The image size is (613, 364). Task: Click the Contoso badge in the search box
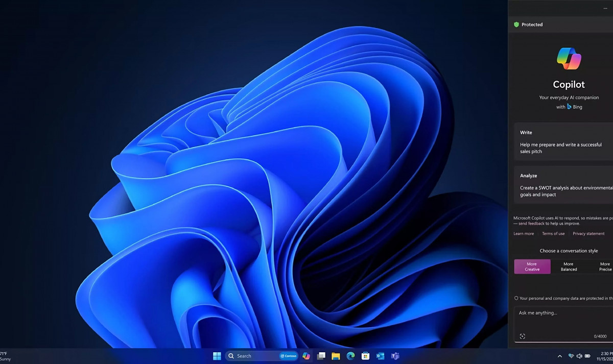[288, 356]
